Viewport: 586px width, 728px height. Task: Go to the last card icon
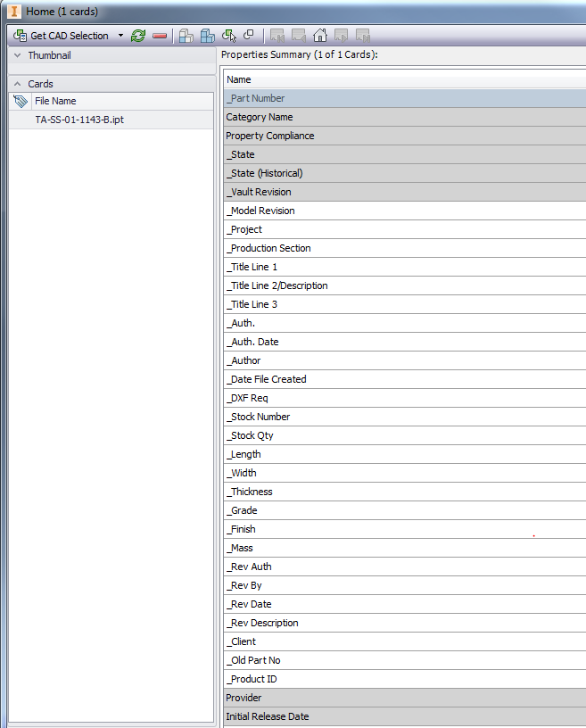pos(363,36)
